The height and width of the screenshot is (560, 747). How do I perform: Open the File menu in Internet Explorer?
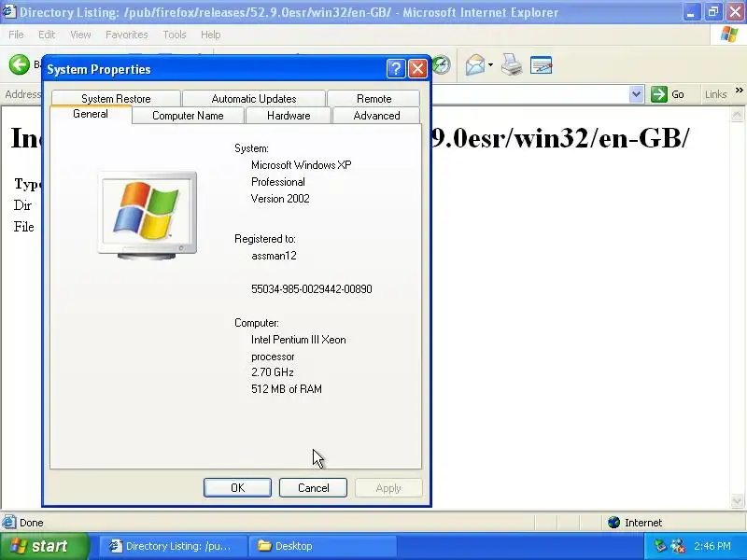[x=16, y=35]
